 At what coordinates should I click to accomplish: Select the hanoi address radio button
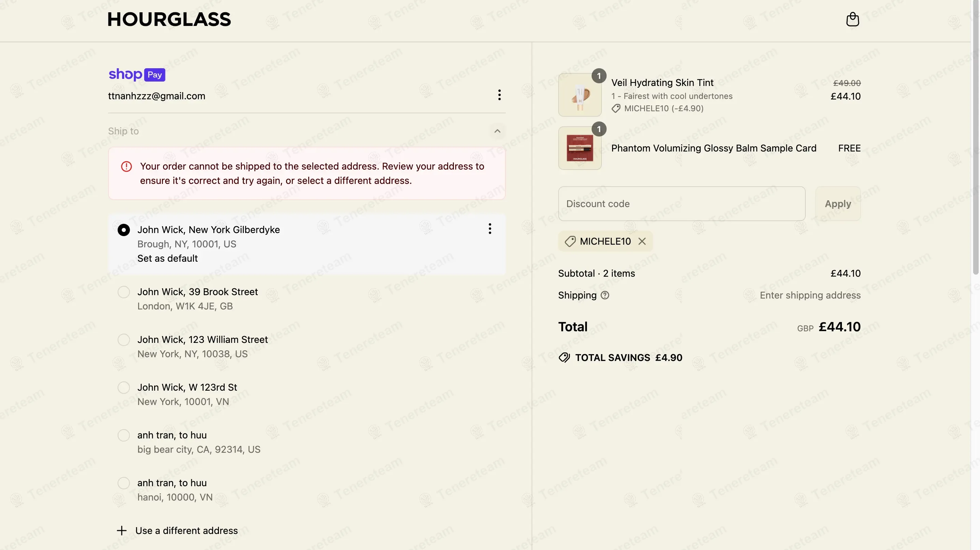click(124, 483)
